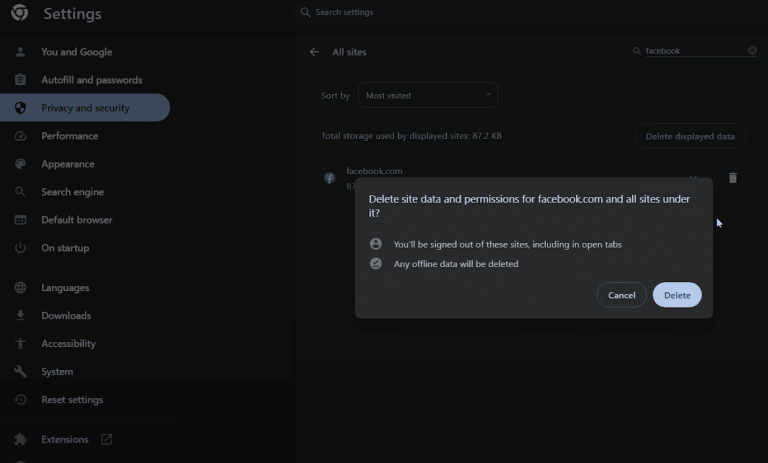Click the external link icon beside Extensions

coord(106,439)
